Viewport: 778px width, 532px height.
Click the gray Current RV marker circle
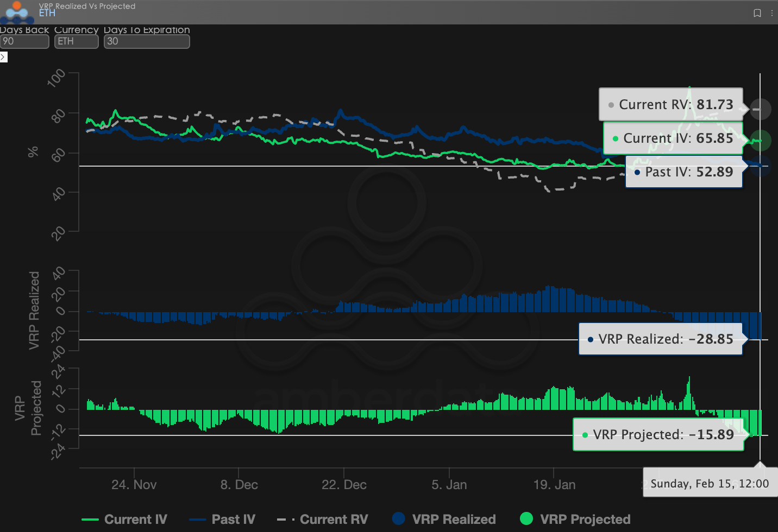pyautogui.click(x=760, y=109)
